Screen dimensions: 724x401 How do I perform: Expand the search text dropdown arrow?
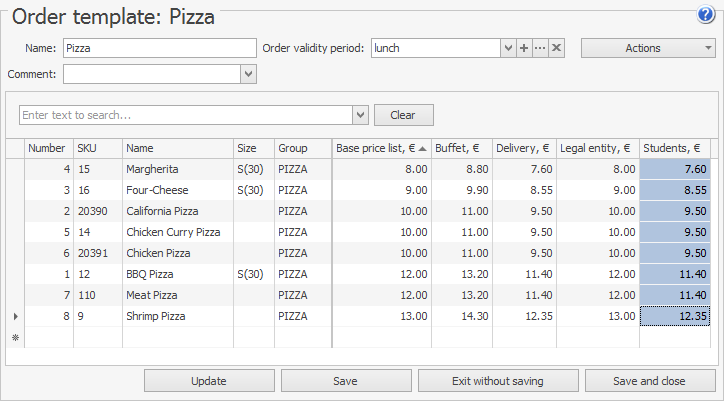click(x=361, y=115)
